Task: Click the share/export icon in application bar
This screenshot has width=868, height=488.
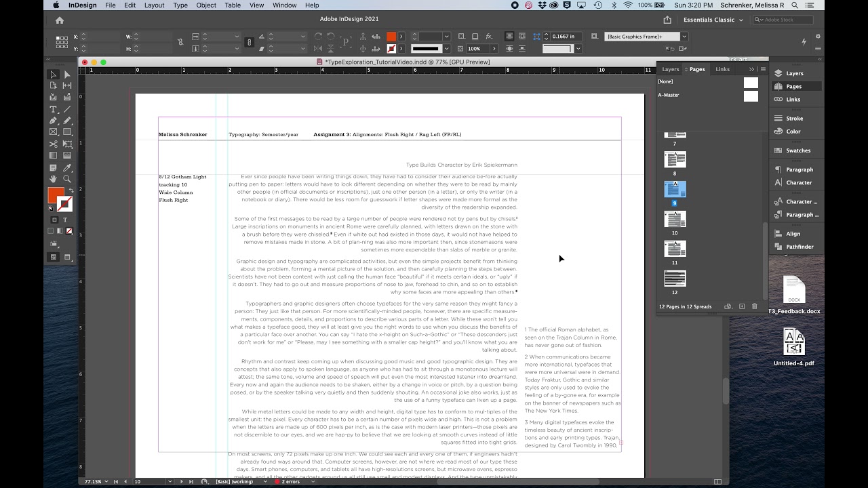Action: coord(667,20)
